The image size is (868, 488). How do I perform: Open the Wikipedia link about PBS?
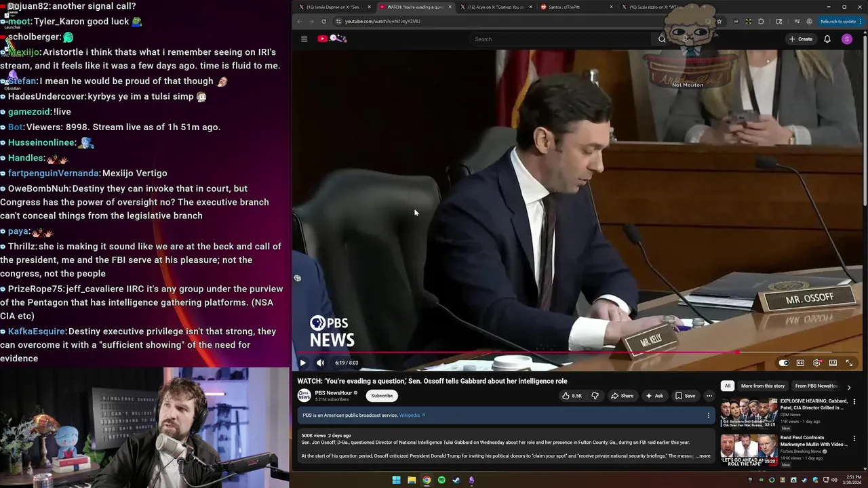(x=412, y=415)
